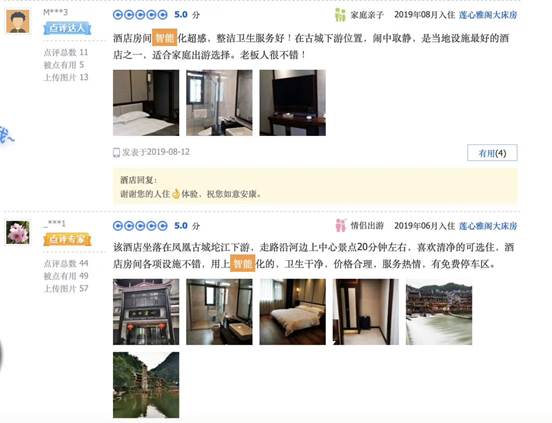Open 莲心雅阁大床房 link in first review

488,15
